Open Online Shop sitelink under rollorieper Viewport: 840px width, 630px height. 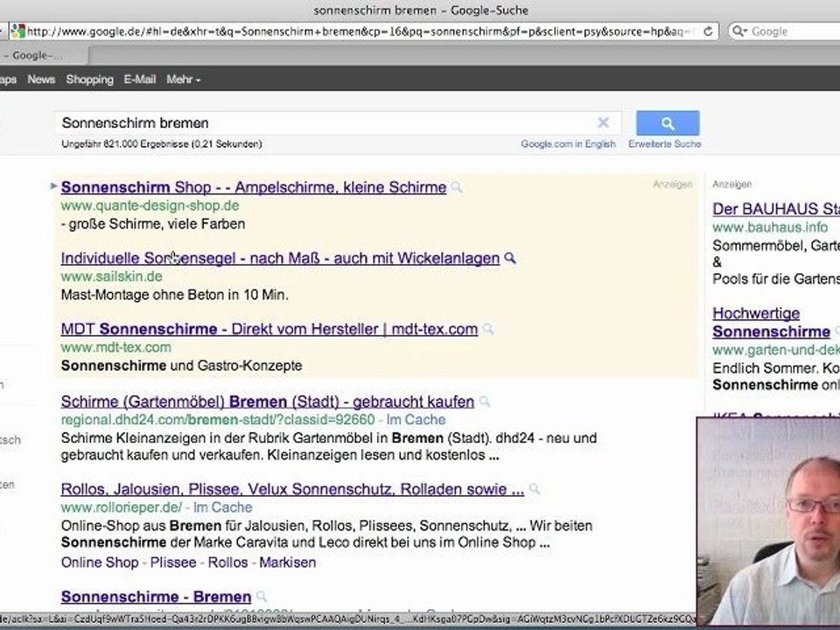[x=100, y=563]
